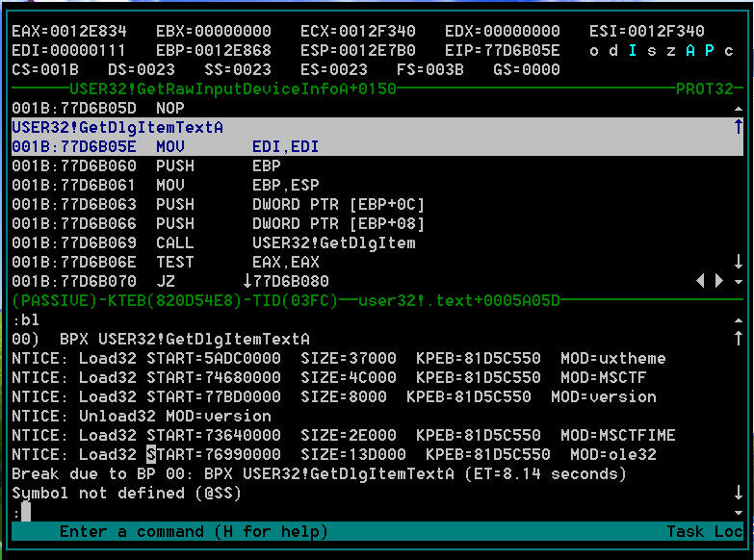Click the PROT32 mode indicator
The image size is (754, 560).
tap(705, 89)
